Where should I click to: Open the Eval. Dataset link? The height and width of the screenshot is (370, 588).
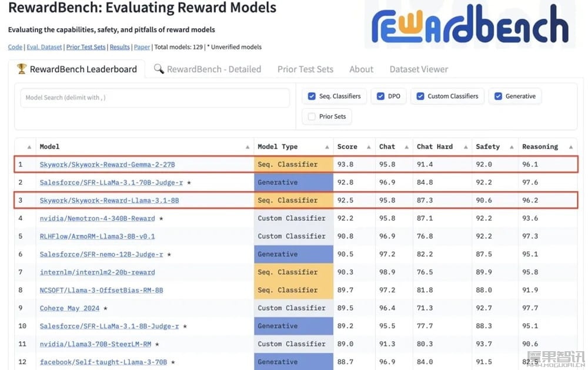(x=44, y=47)
